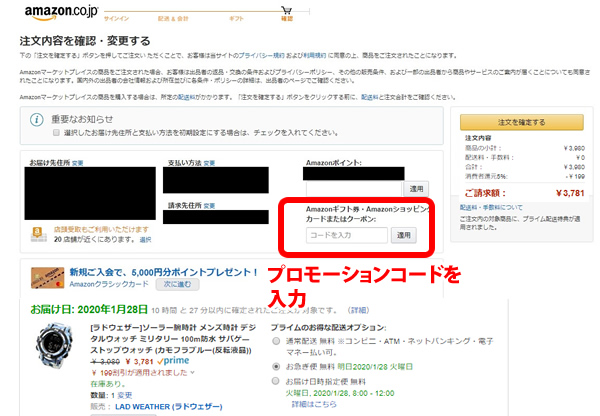Check the default address and payment checkbox
600x416 pixels.
57,133
